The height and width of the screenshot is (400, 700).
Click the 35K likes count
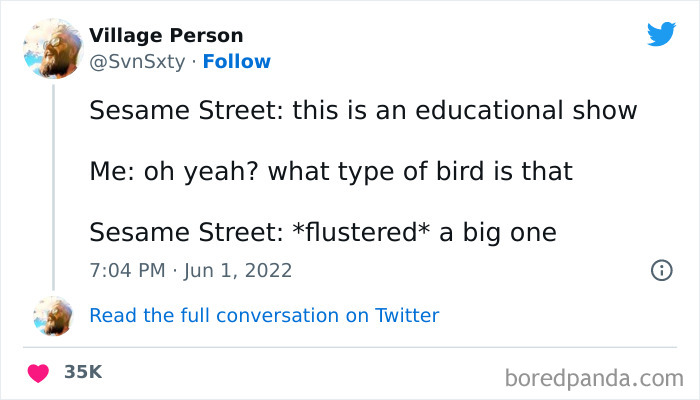(x=82, y=372)
